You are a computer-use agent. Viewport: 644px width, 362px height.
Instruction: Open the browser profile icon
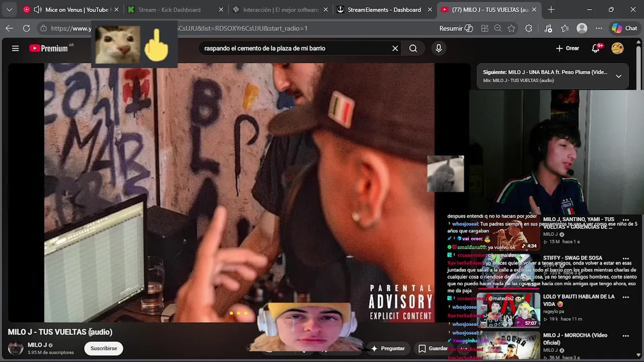tap(582, 28)
